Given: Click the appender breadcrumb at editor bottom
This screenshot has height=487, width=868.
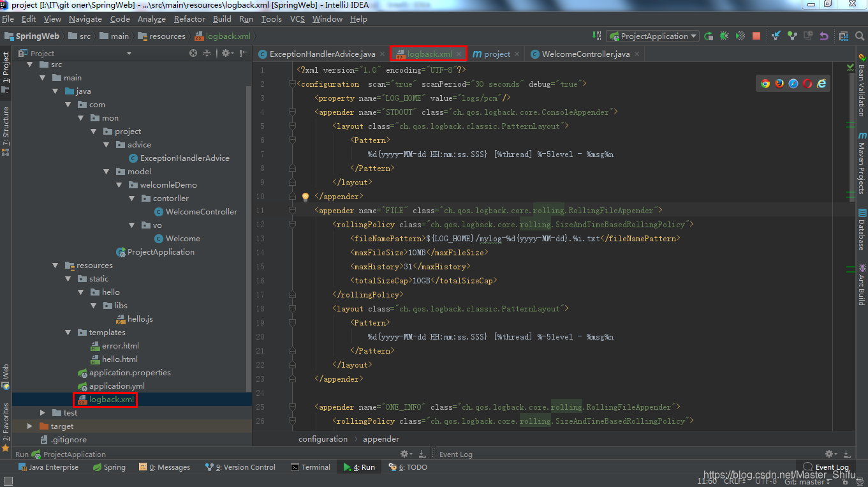Looking at the screenshot, I should [381, 439].
